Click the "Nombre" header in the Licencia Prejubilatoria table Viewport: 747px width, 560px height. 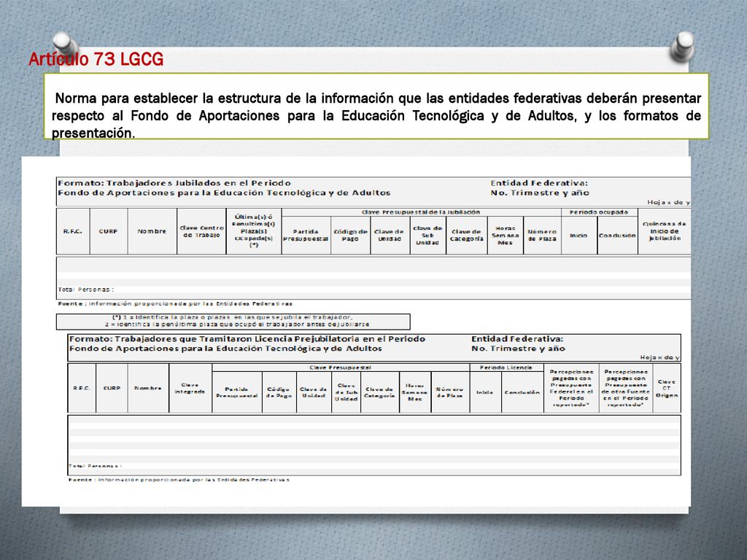coord(148,388)
